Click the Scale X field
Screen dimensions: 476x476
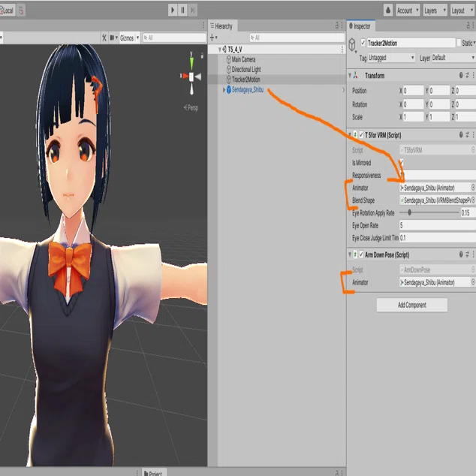click(x=413, y=117)
